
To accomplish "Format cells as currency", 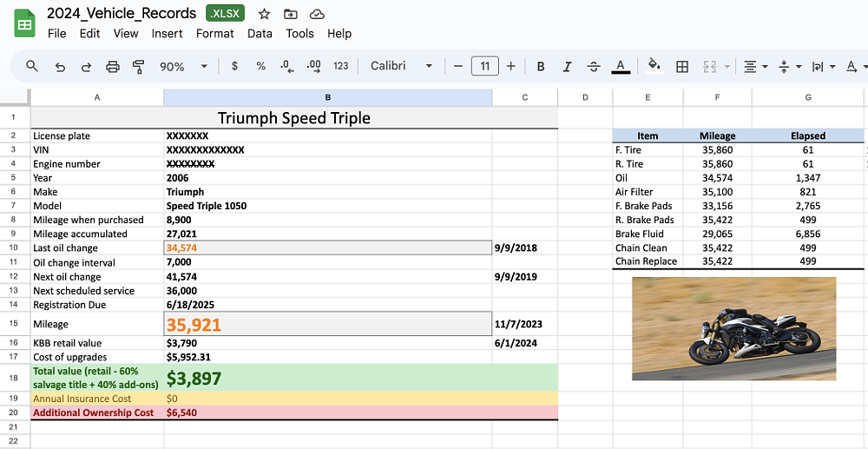I will coord(234,66).
